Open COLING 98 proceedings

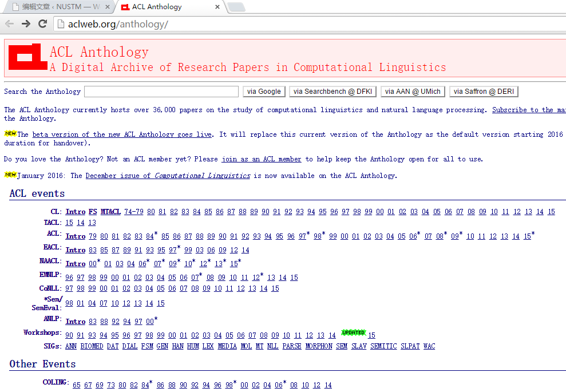(x=229, y=385)
